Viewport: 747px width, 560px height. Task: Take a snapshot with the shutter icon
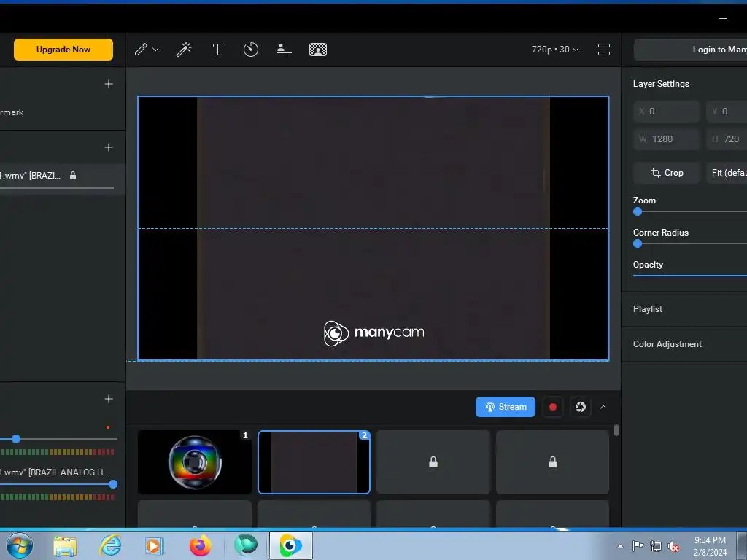[580, 407]
